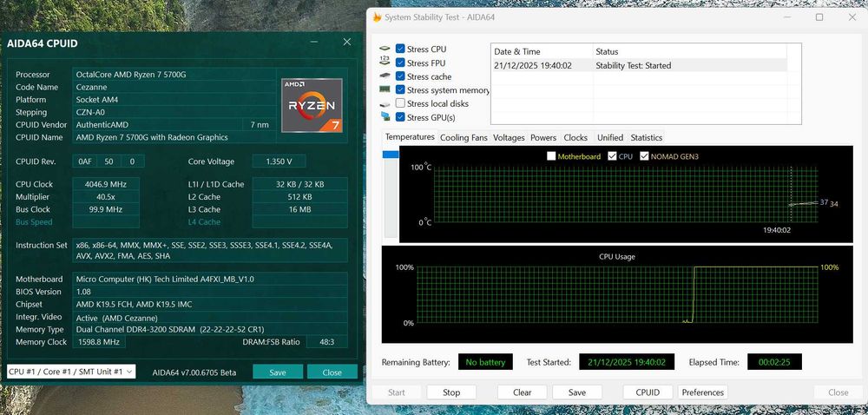Select the Temperatures tab
This screenshot has height=415, width=868.
pyautogui.click(x=410, y=136)
